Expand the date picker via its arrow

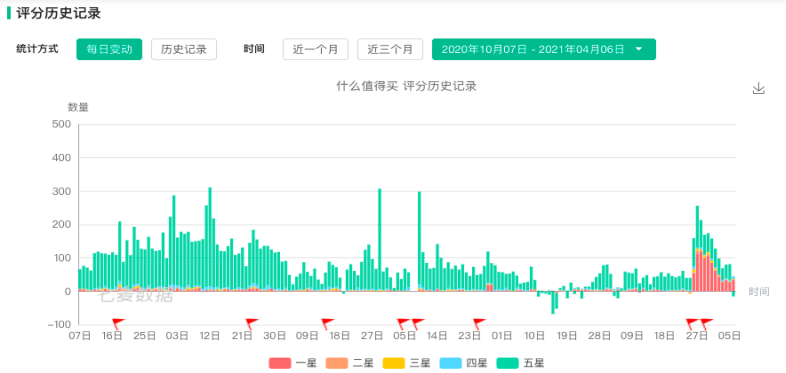(639, 49)
